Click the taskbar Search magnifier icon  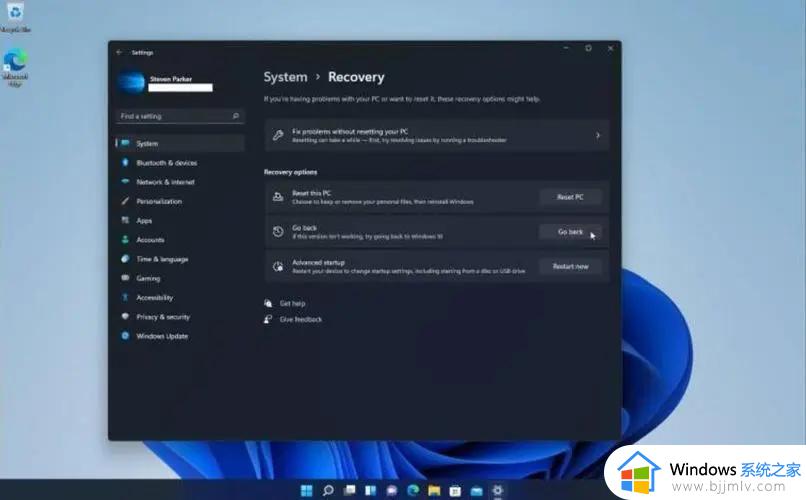[x=328, y=490]
